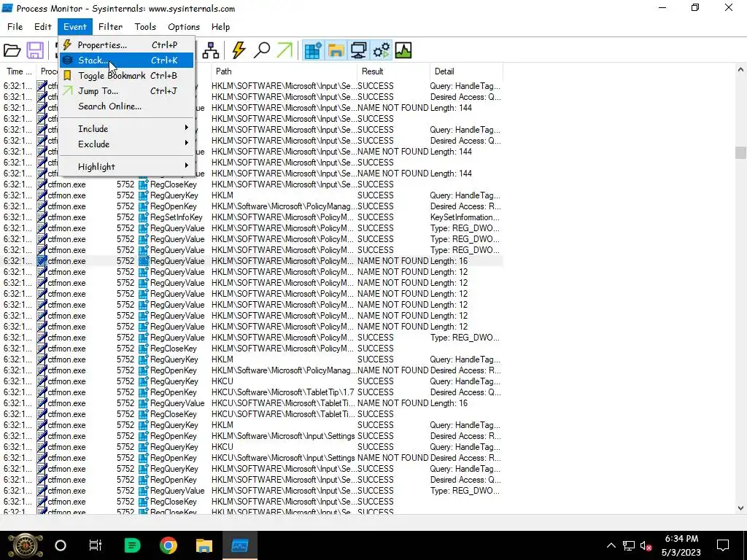Click the muted volume tray icon
This screenshot has height=560, width=747.
646,545
